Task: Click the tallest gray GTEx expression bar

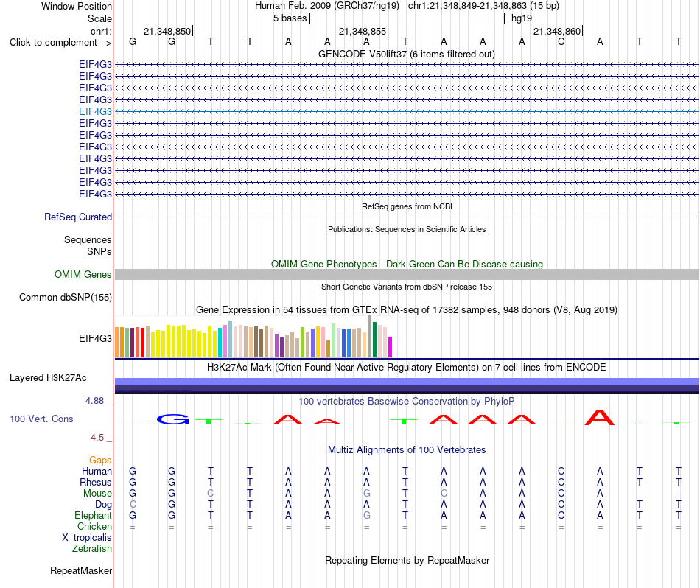Action: click(x=370, y=336)
